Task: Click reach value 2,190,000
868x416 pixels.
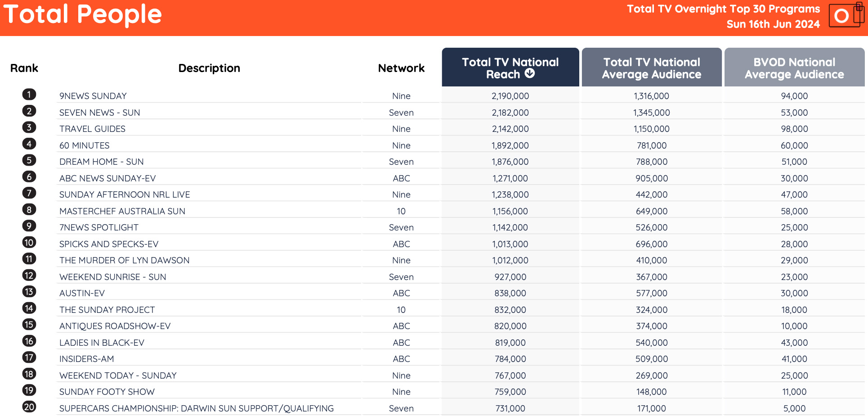Action: [x=510, y=96]
